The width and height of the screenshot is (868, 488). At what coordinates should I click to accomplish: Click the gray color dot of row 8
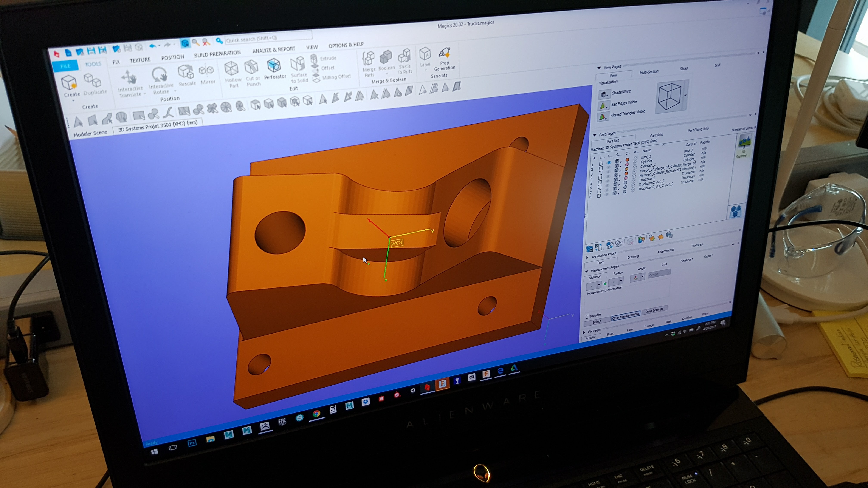click(x=625, y=192)
